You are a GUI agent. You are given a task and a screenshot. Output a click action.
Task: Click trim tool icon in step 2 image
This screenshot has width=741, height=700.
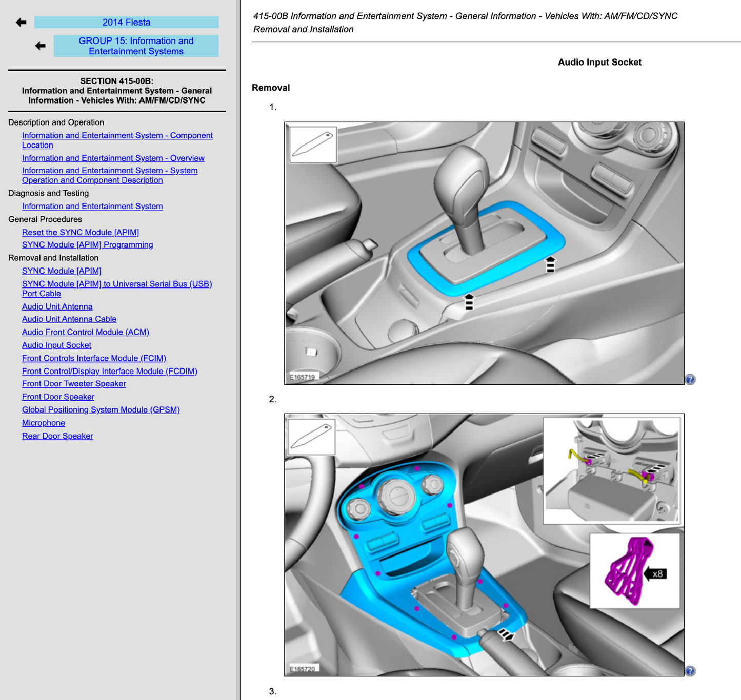(x=312, y=437)
